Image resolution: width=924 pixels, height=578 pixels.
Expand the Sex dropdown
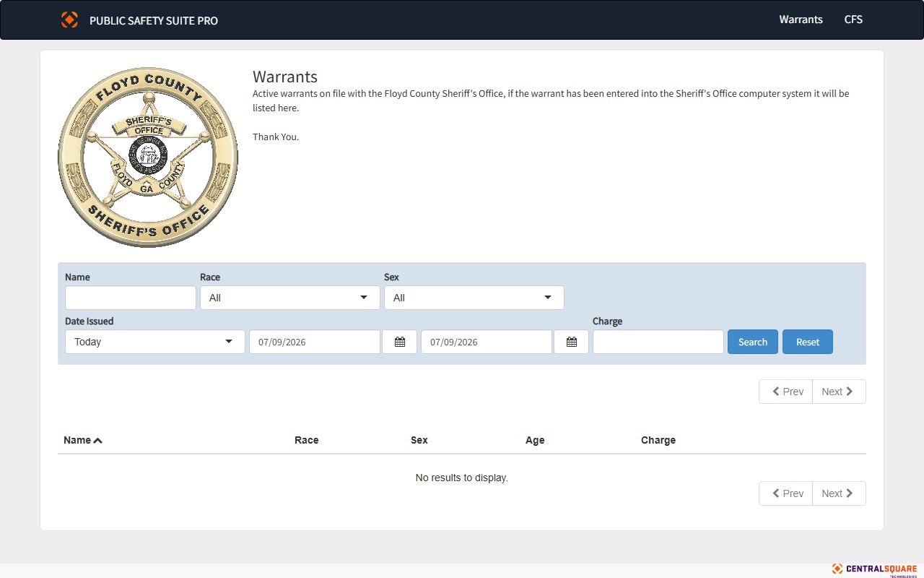[x=474, y=298]
